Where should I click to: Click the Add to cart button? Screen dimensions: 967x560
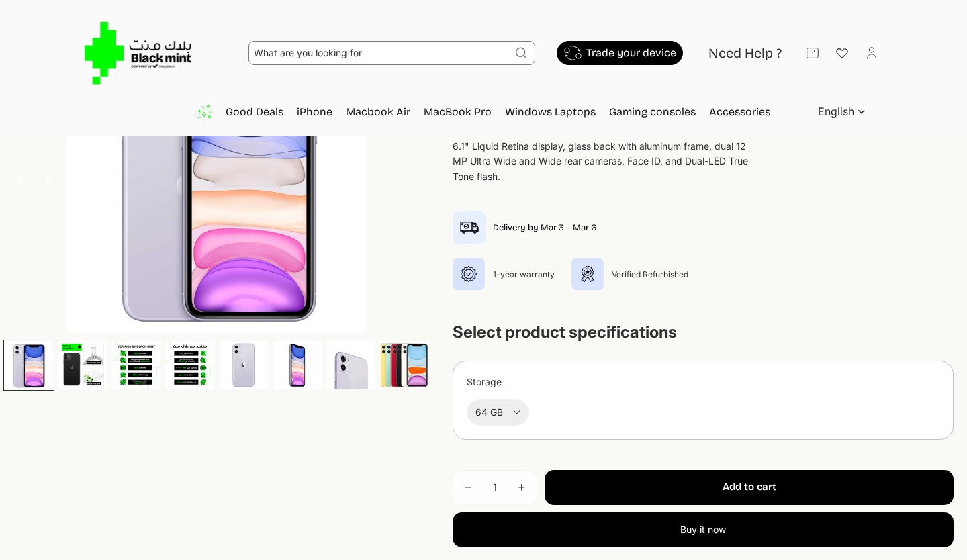[x=749, y=487]
